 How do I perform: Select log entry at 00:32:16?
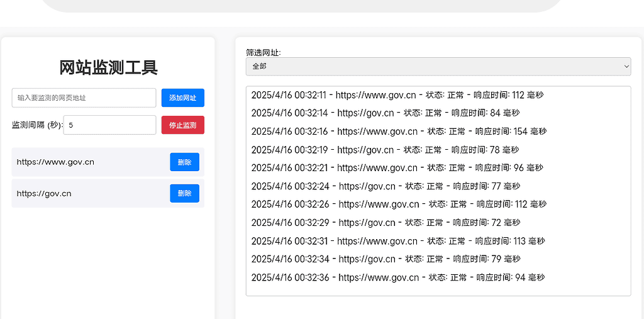(399, 132)
